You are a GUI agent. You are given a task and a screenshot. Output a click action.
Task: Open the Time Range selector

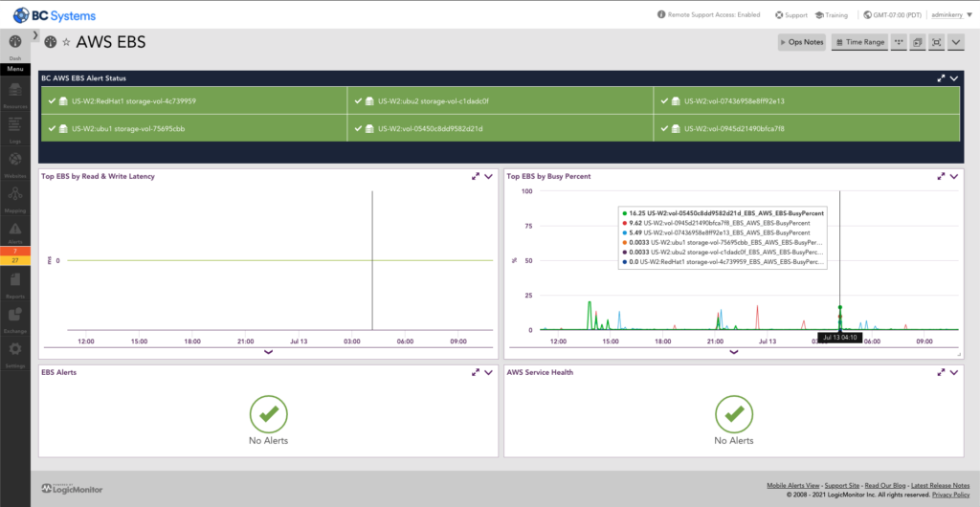coord(859,42)
